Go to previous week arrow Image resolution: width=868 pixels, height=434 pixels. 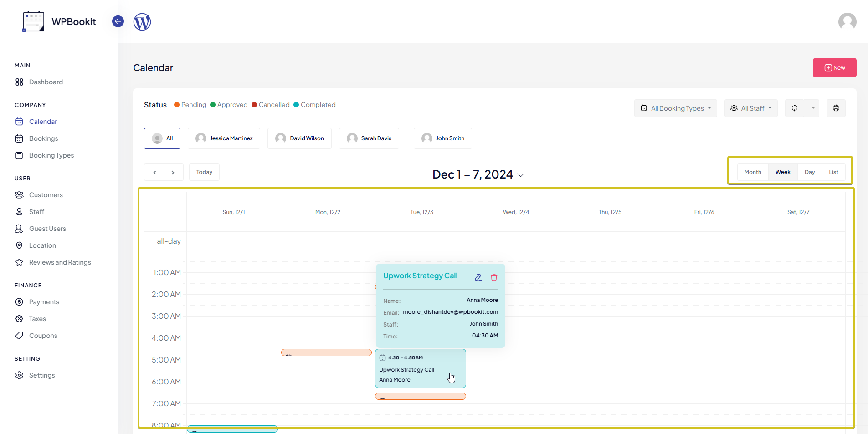click(155, 173)
